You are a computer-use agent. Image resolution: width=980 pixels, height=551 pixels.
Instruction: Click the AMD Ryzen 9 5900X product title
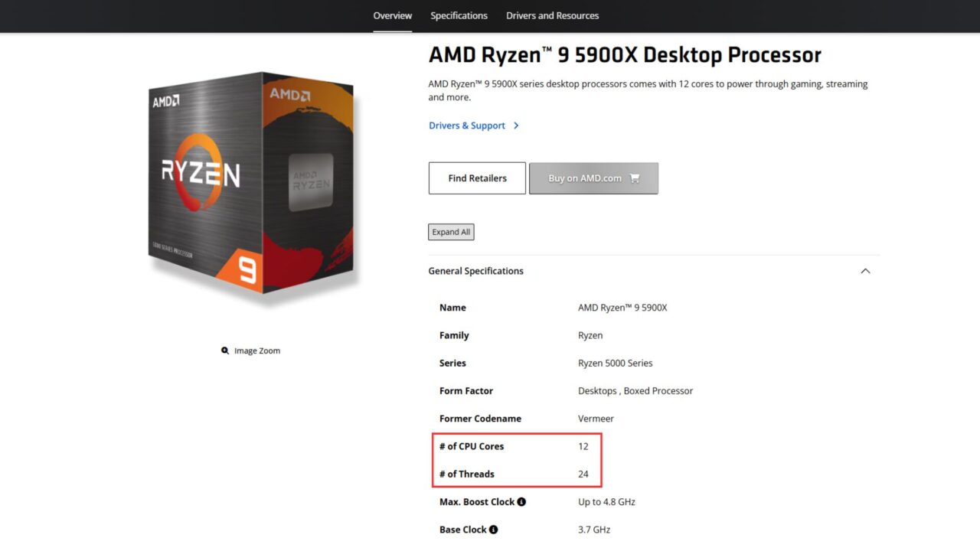point(624,54)
